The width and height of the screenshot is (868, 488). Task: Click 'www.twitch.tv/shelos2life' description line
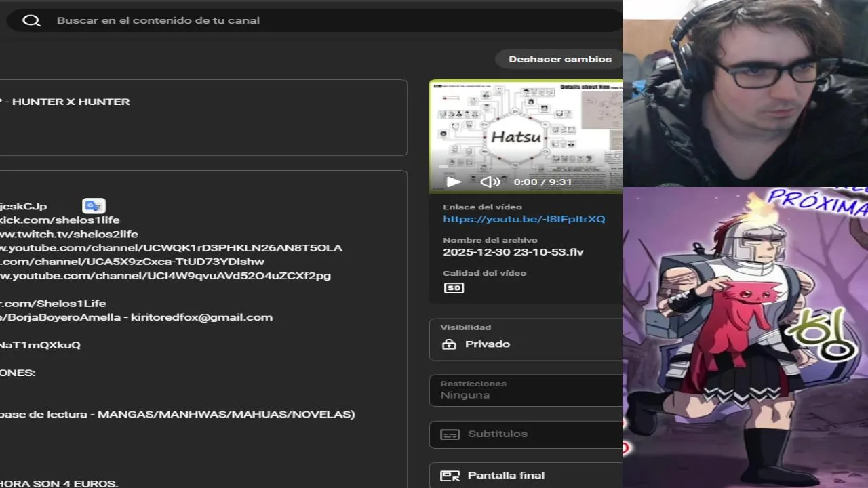[68, 234]
